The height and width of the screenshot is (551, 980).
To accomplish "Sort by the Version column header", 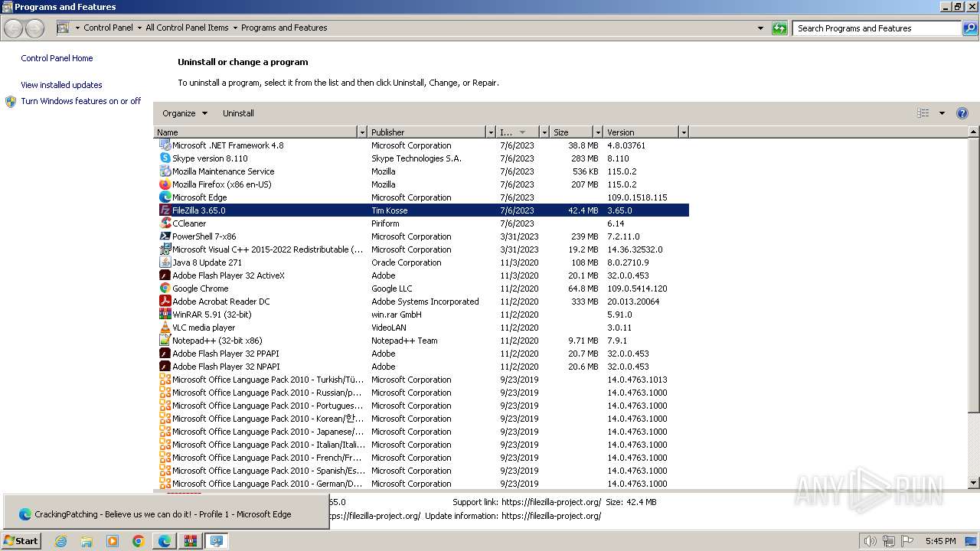I will point(642,132).
